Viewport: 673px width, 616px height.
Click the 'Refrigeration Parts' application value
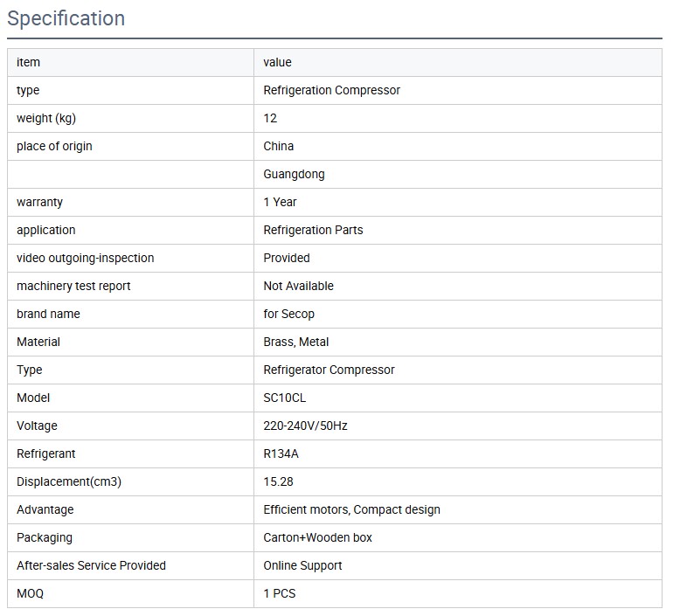tap(313, 230)
